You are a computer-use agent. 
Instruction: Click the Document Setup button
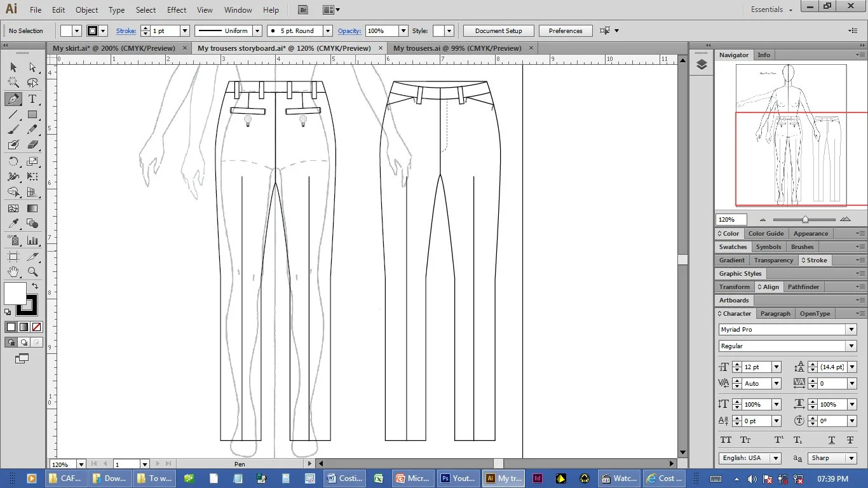[x=498, y=30]
